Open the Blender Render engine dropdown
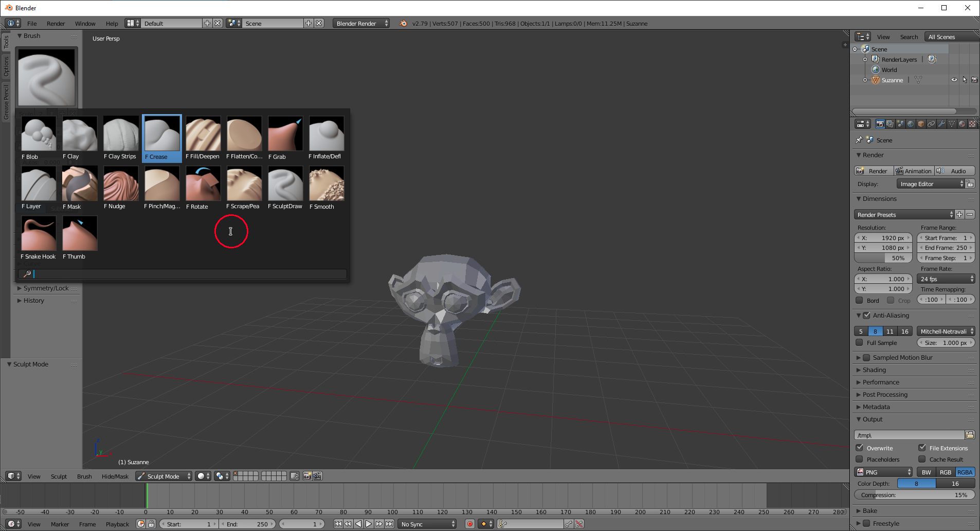 click(x=361, y=23)
